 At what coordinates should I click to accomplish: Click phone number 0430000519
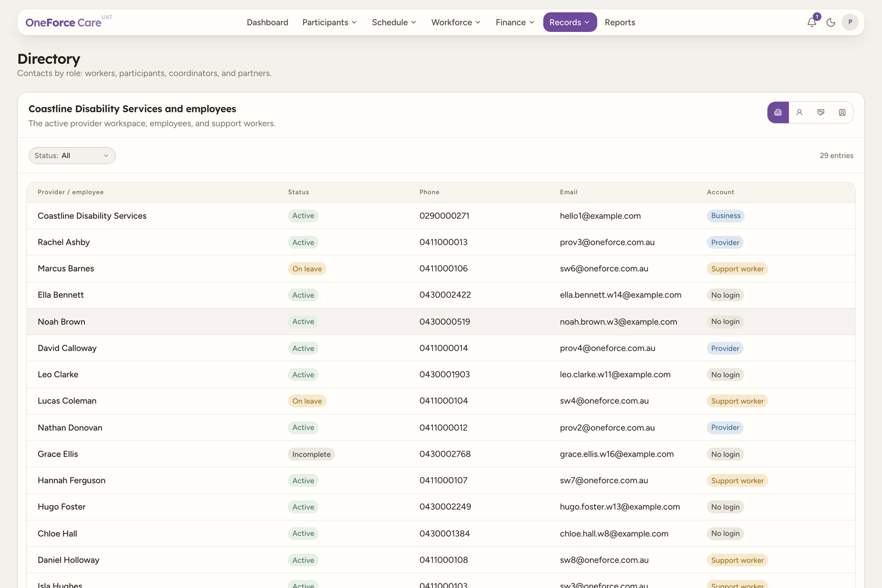tap(444, 322)
